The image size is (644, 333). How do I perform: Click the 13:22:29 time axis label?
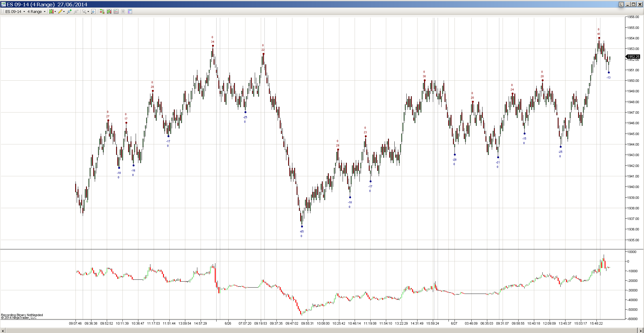pos(401,324)
